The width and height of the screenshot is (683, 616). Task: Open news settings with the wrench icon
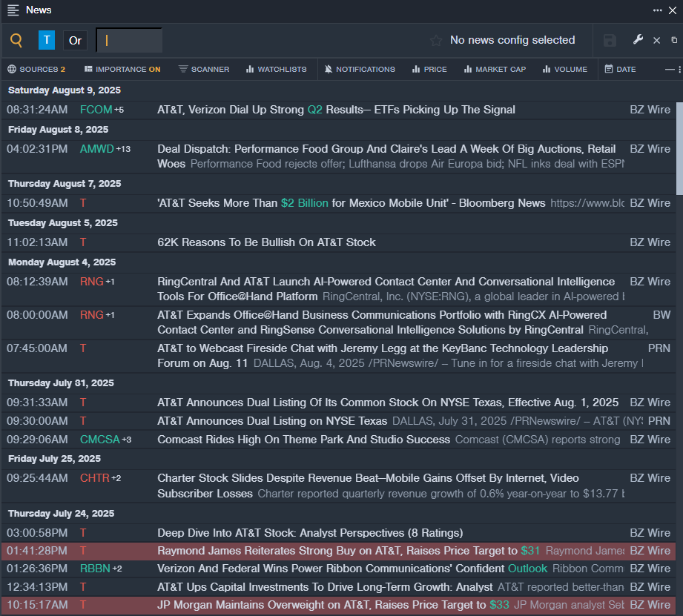[638, 40]
